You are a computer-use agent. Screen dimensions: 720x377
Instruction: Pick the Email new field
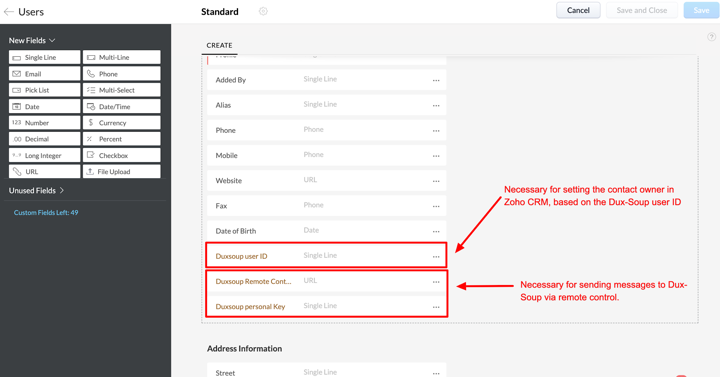click(x=45, y=73)
